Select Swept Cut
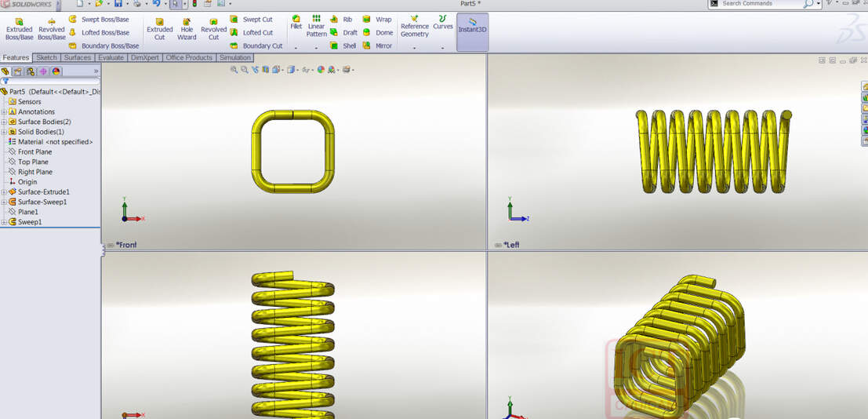This screenshot has height=419, width=868. 252,20
